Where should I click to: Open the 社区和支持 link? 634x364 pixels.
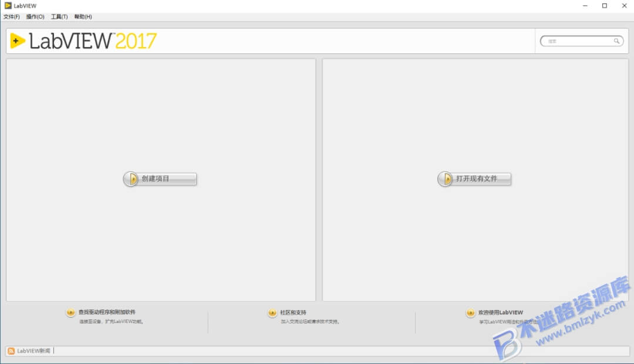[293, 313]
